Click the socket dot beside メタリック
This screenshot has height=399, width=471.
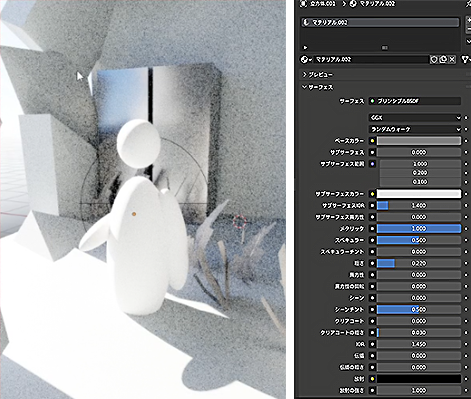[x=373, y=229]
